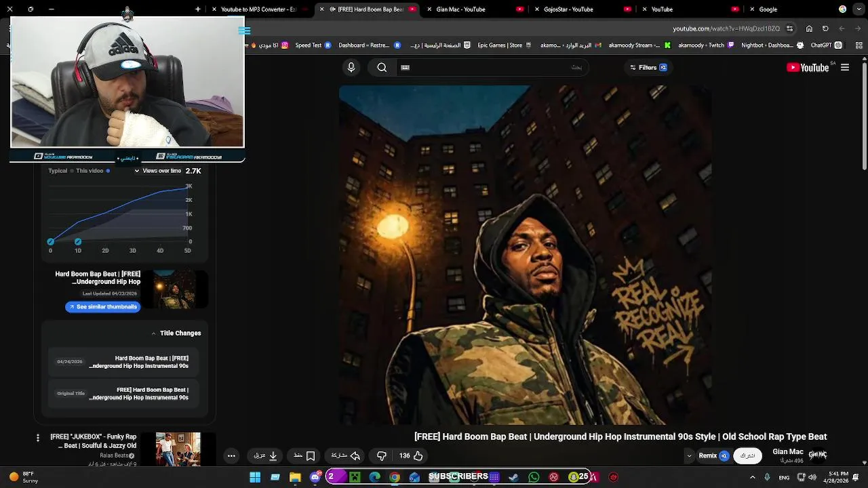Go to the YouTube home logo
The image size is (868, 488).
point(808,67)
